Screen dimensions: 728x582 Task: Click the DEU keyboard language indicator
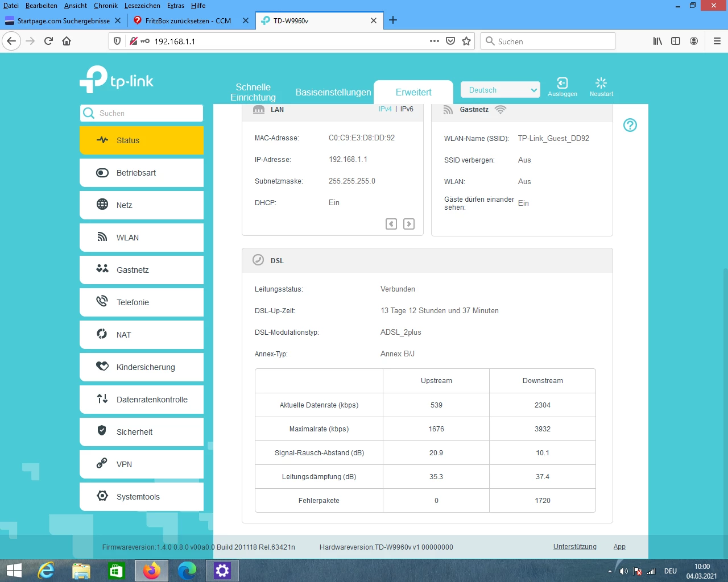point(671,571)
